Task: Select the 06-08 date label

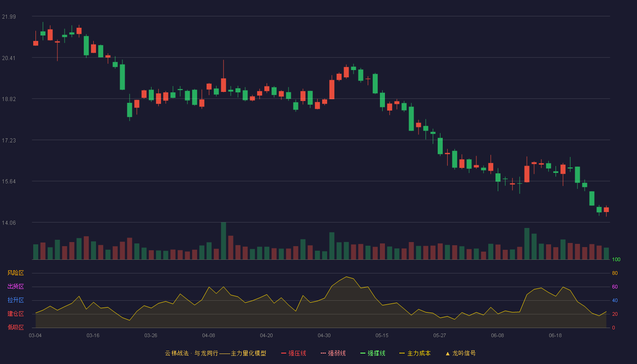Action: pos(498,335)
